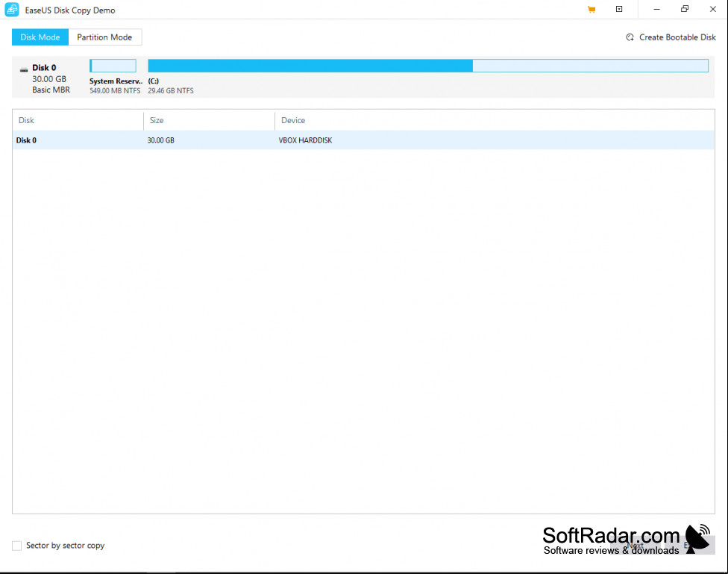Restore down the application window
The width and height of the screenshot is (728, 574).
pos(685,9)
